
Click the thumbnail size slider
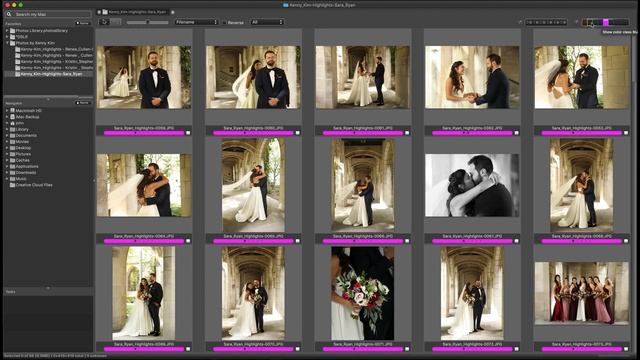point(147,22)
